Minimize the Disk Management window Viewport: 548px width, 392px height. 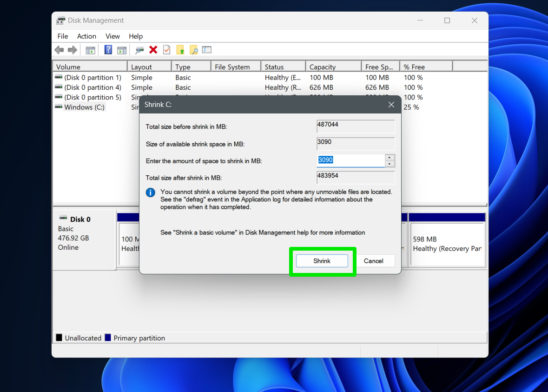(420, 20)
